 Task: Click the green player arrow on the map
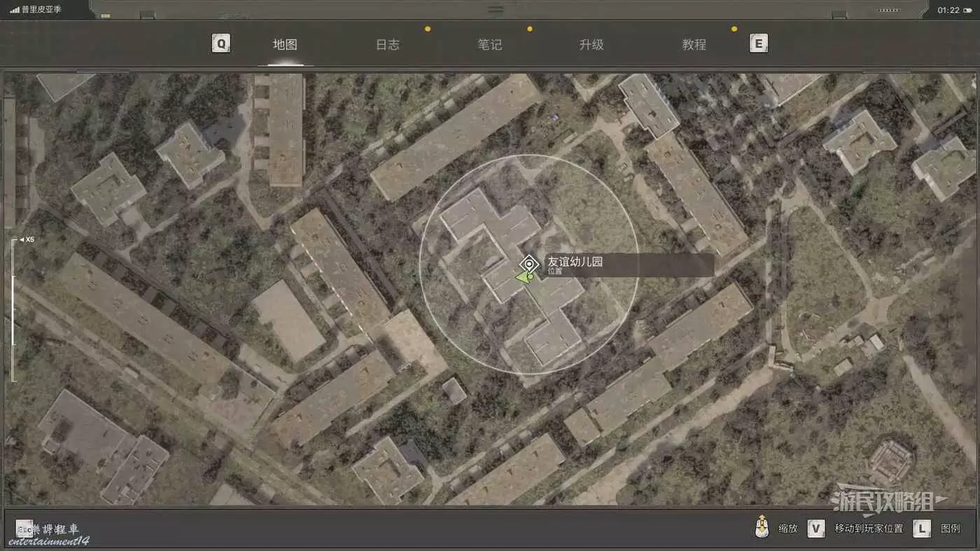point(524,277)
